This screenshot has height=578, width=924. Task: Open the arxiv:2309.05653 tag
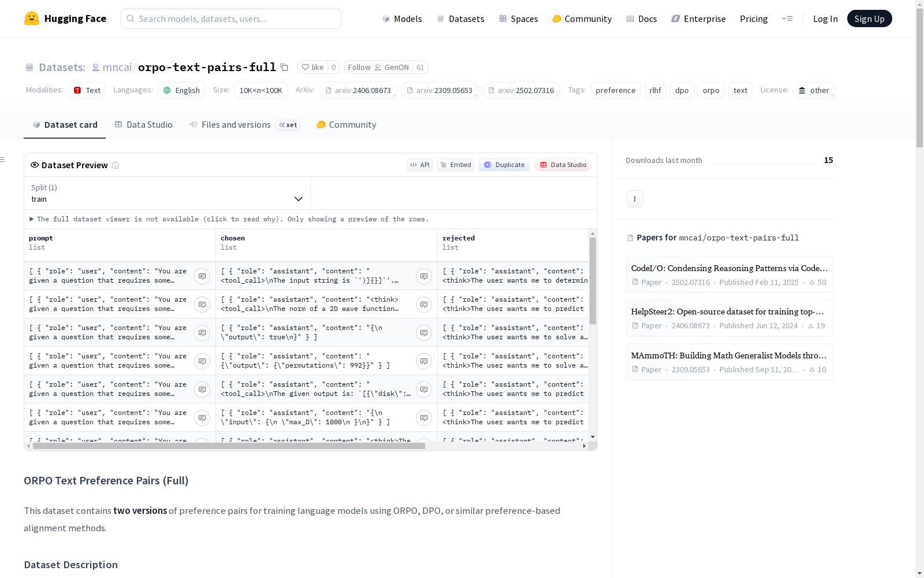(440, 90)
